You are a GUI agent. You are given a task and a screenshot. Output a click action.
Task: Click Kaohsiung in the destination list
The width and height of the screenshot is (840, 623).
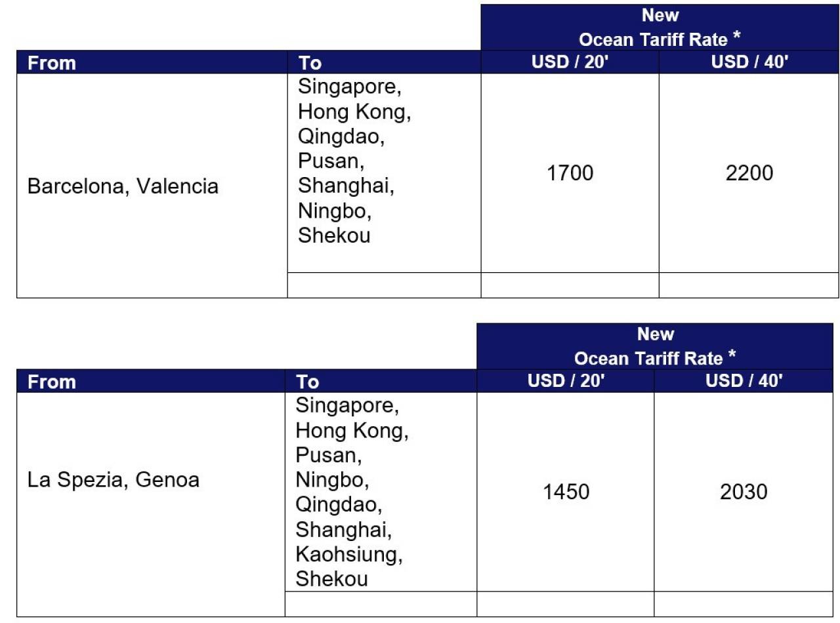coord(349,555)
